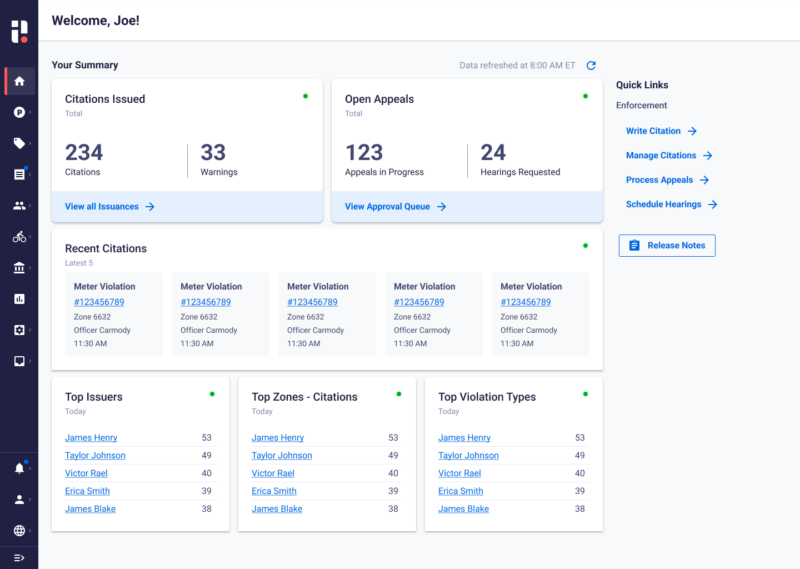
Task: Open the Parking sidebar icon
Action: point(19,112)
